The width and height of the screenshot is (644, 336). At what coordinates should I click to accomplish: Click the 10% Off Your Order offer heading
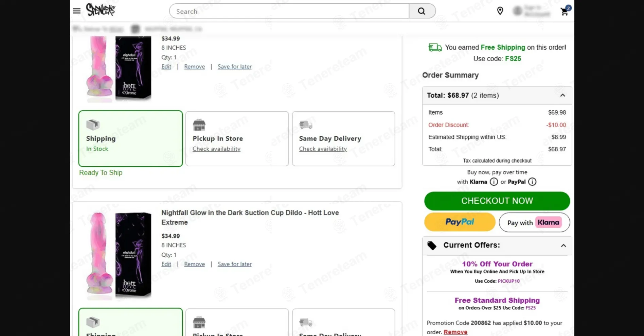pos(497,264)
